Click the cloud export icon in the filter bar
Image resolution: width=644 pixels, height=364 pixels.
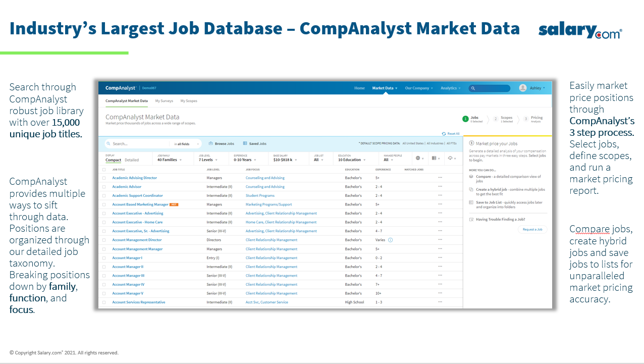[x=449, y=158]
